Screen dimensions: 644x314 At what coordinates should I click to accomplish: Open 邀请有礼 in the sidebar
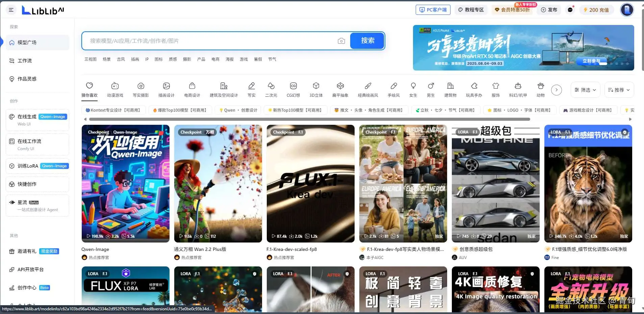coord(37,251)
